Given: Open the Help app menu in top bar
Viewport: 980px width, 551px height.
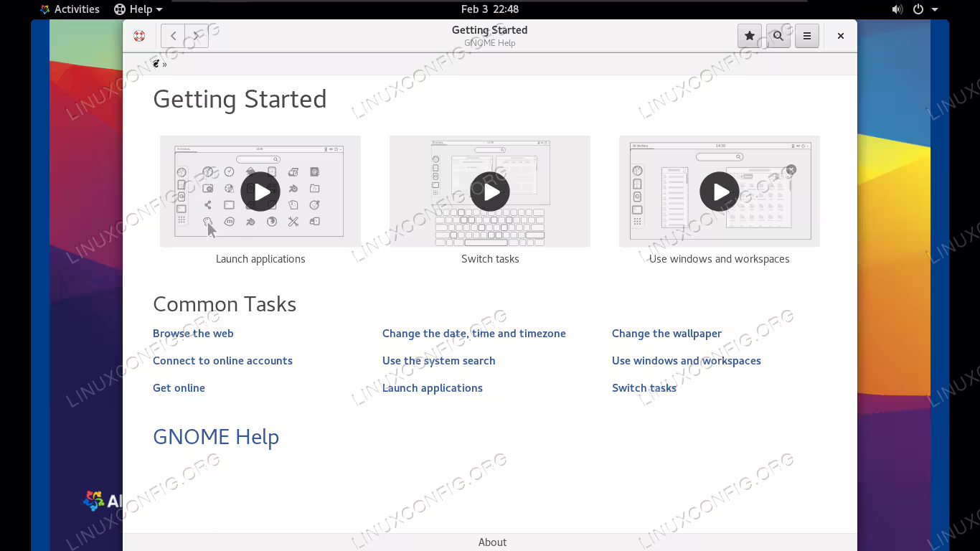Looking at the screenshot, I should (138, 9).
